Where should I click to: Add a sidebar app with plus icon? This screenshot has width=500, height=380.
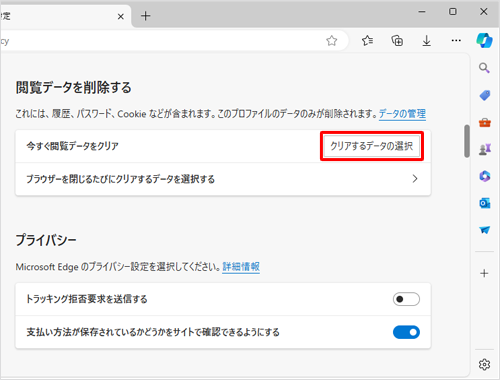coord(484,273)
